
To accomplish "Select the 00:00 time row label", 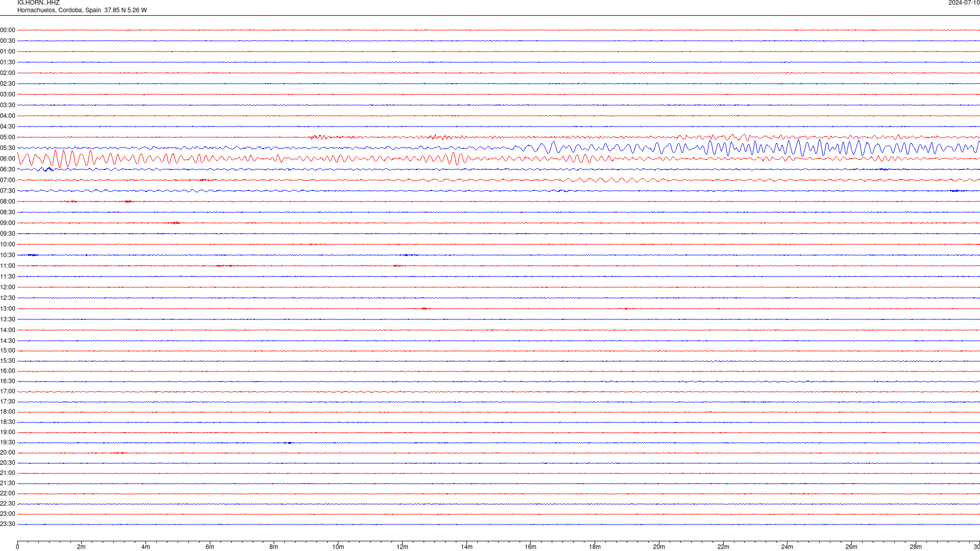I will (x=8, y=30).
